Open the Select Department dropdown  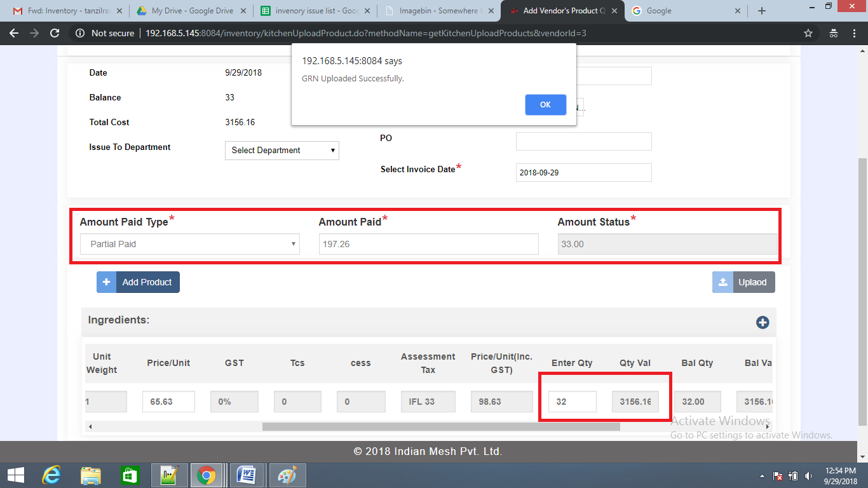282,150
